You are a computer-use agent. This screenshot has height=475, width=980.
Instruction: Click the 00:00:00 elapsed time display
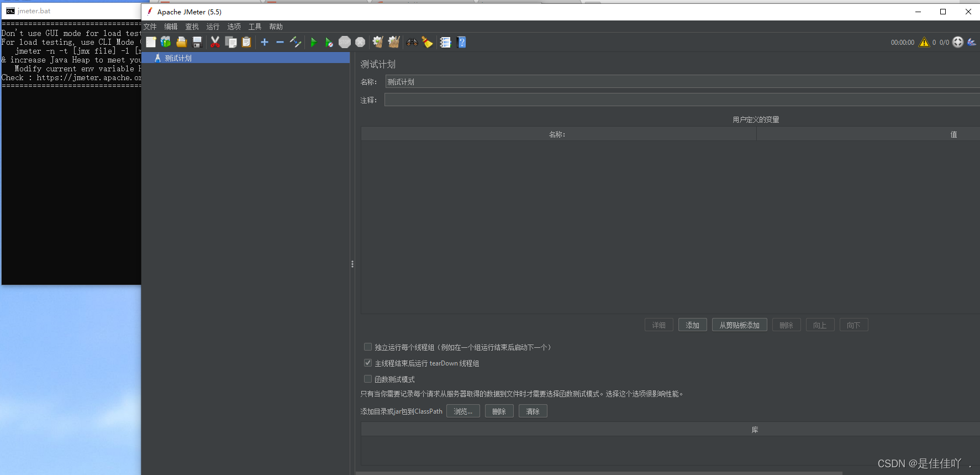coord(903,43)
